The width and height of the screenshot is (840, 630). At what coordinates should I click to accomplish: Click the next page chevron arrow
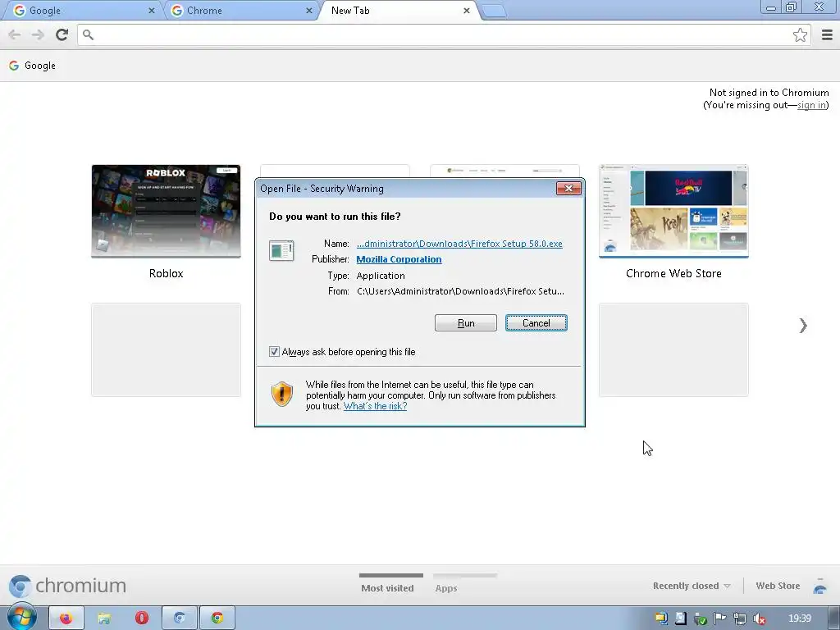coord(802,325)
